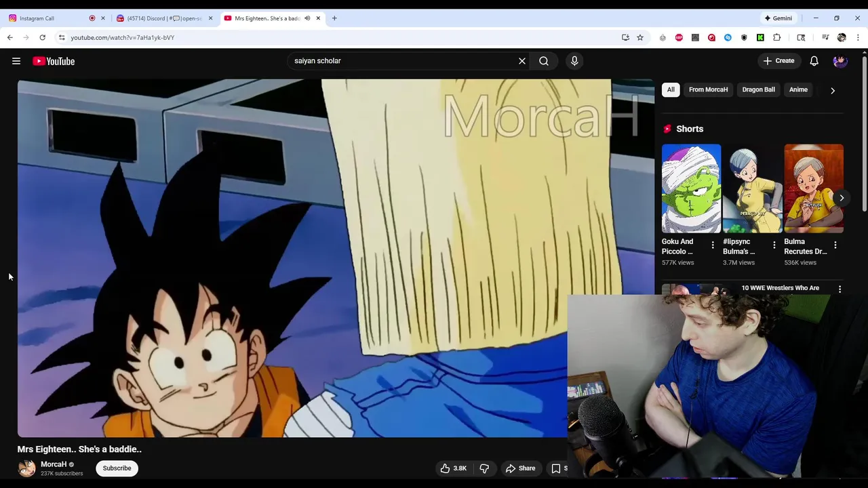Open the YouTube account avatar menu

tap(840, 61)
